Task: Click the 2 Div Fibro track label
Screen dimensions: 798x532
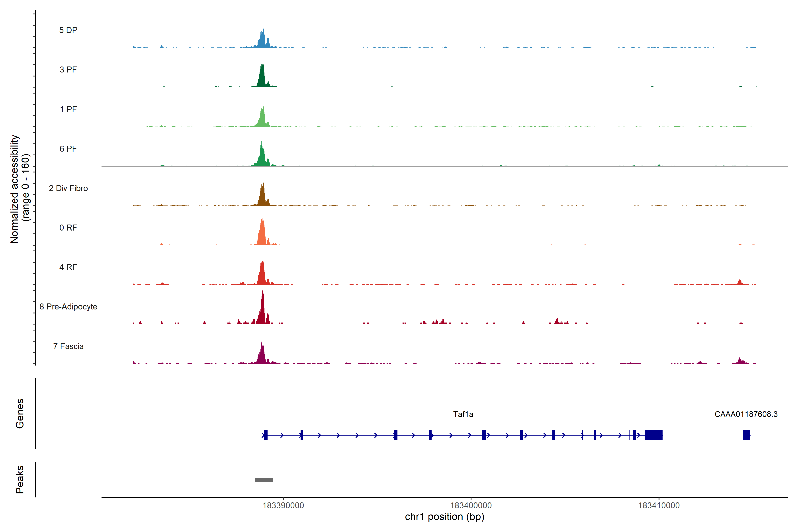Action: (x=68, y=188)
